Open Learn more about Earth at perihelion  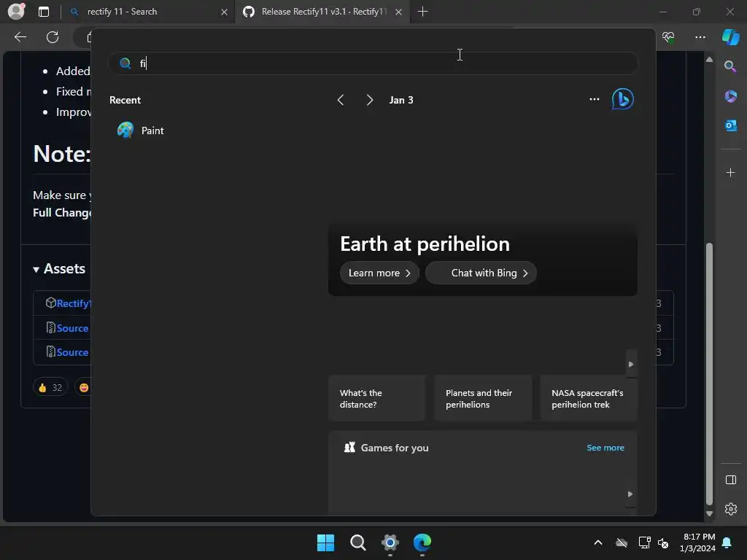pyautogui.click(x=379, y=273)
